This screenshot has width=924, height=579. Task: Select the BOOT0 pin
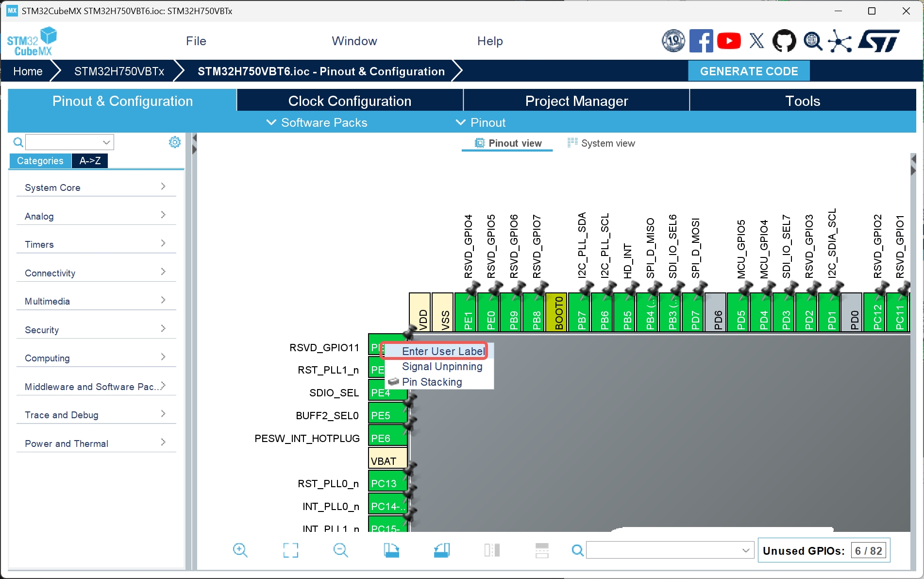[x=557, y=312]
